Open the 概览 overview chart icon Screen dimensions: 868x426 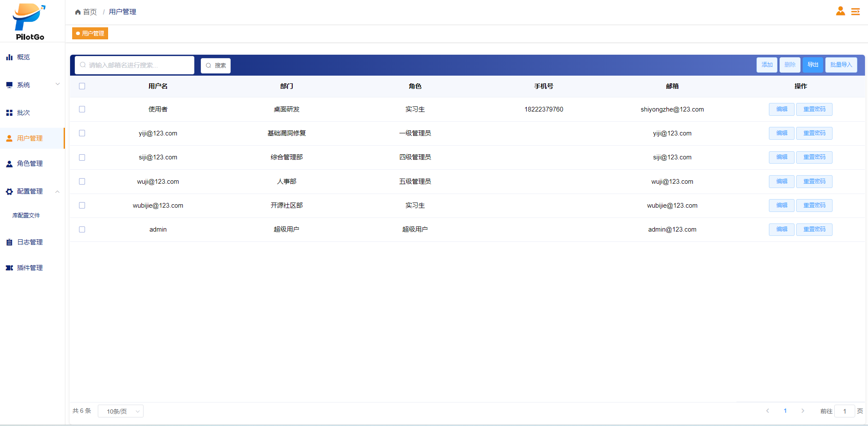pyautogui.click(x=9, y=57)
